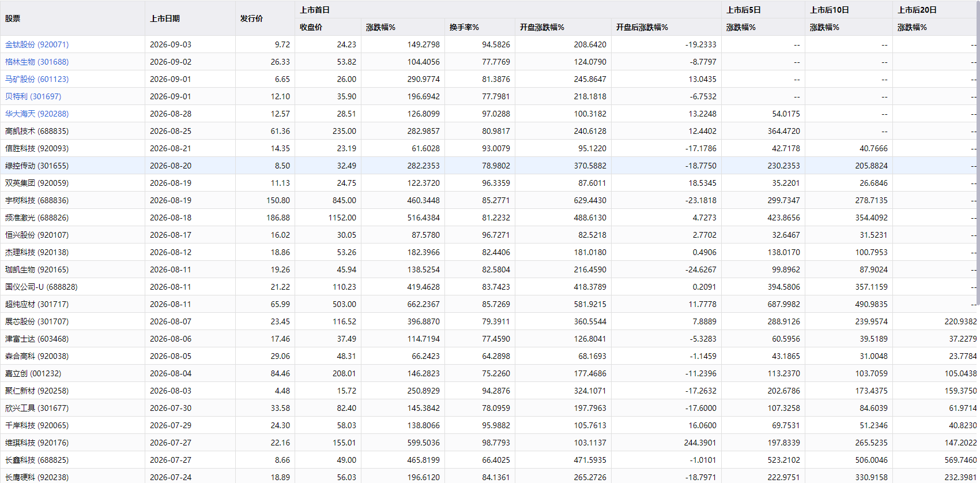Screen dimensions: 980x483
Task: Sort by the 收盘价 column header
Action: click(x=311, y=27)
